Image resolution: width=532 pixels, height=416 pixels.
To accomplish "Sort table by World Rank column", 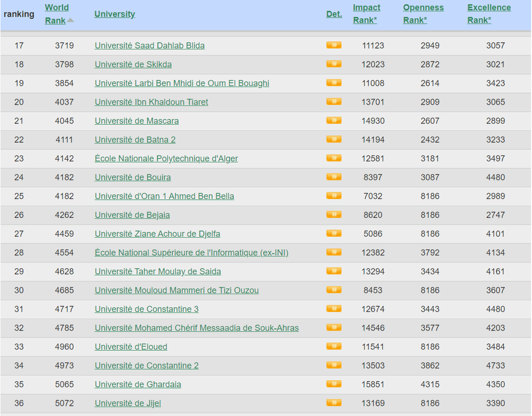I will [x=57, y=14].
